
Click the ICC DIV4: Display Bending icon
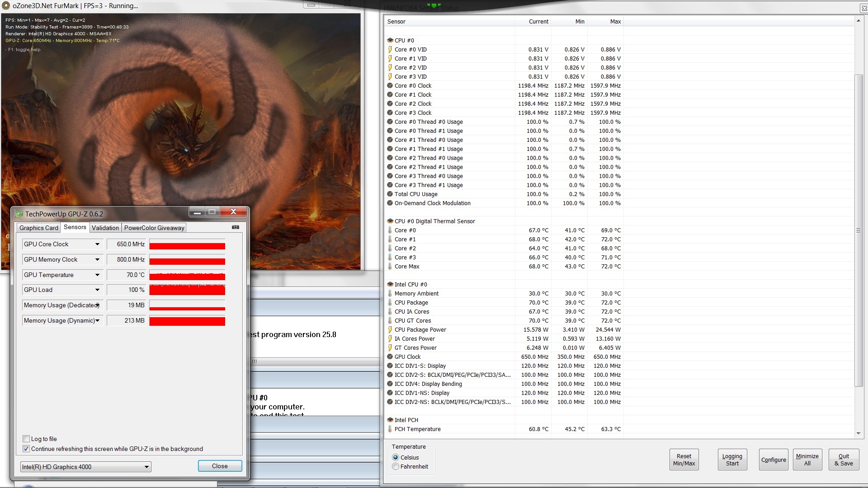[390, 384]
